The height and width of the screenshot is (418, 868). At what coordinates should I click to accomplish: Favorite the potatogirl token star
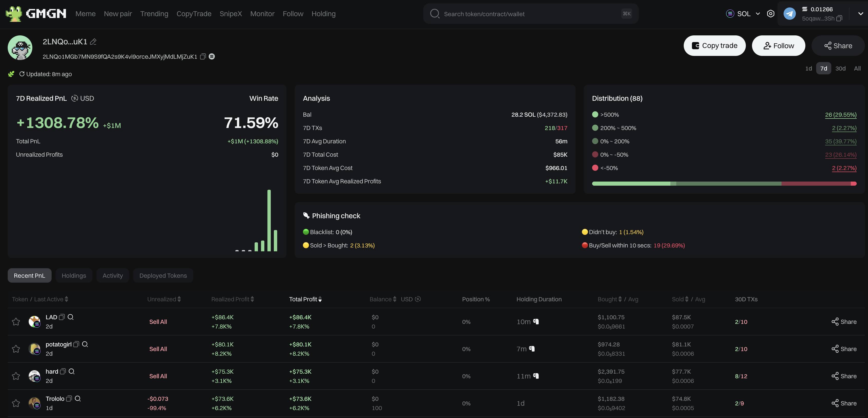(16, 349)
